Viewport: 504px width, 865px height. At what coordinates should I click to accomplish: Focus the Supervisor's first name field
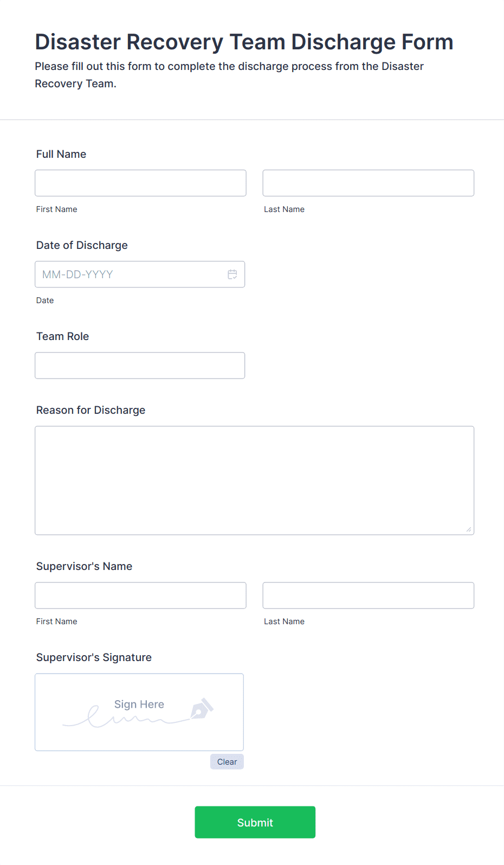[140, 595]
